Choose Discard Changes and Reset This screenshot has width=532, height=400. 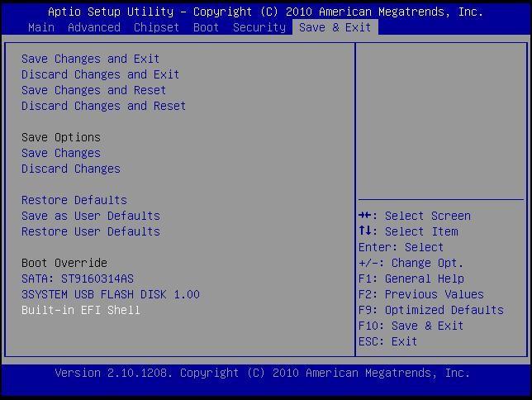tap(103, 106)
